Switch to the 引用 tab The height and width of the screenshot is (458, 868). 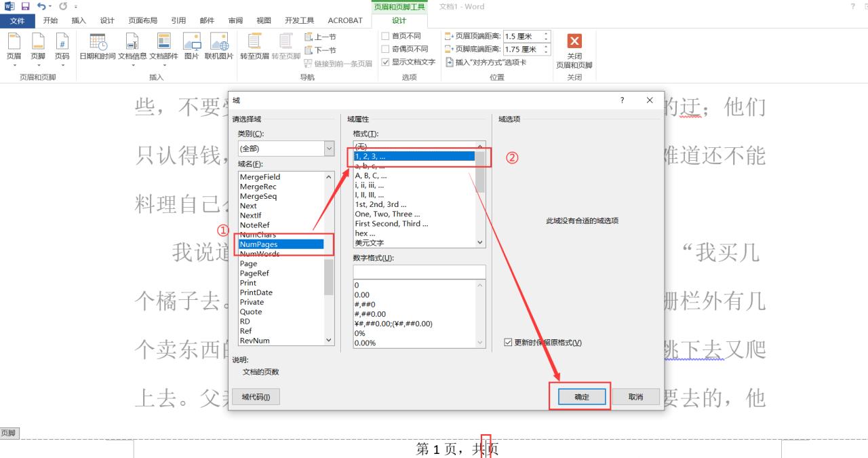pyautogui.click(x=178, y=21)
